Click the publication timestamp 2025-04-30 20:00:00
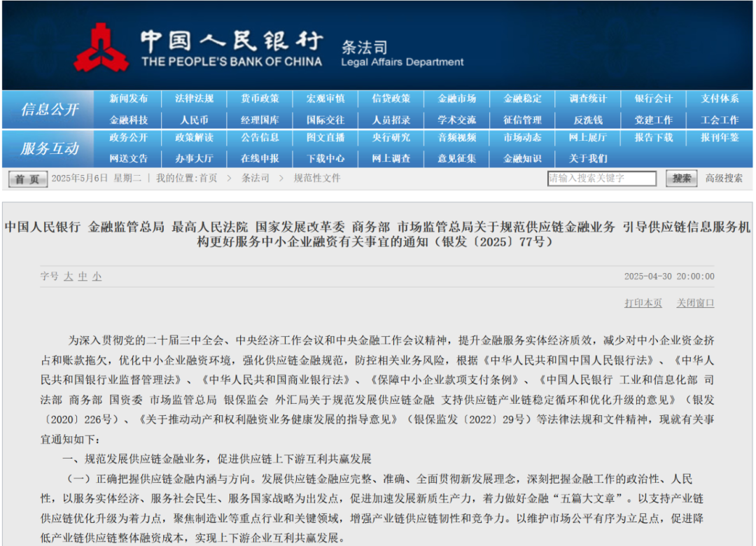This screenshot has height=546, width=756. [x=669, y=276]
